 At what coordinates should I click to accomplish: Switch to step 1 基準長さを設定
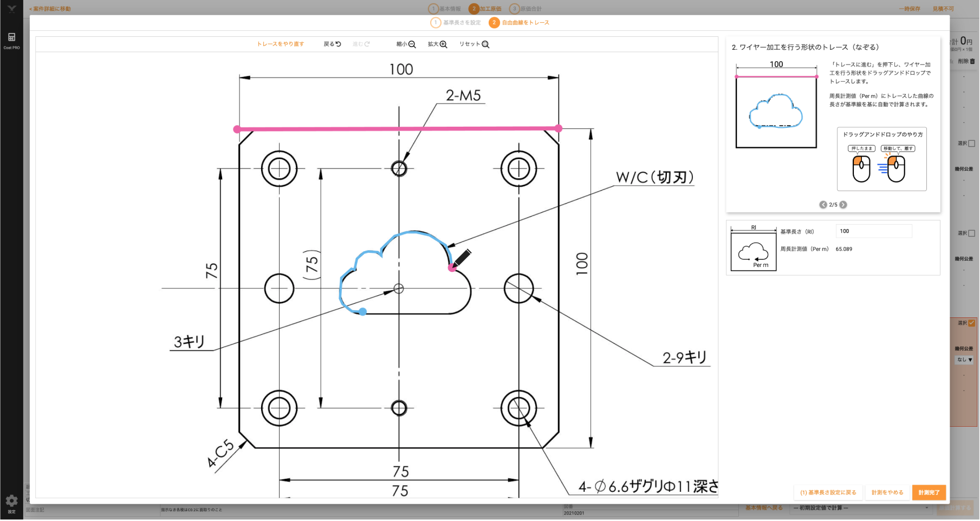coord(456,23)
